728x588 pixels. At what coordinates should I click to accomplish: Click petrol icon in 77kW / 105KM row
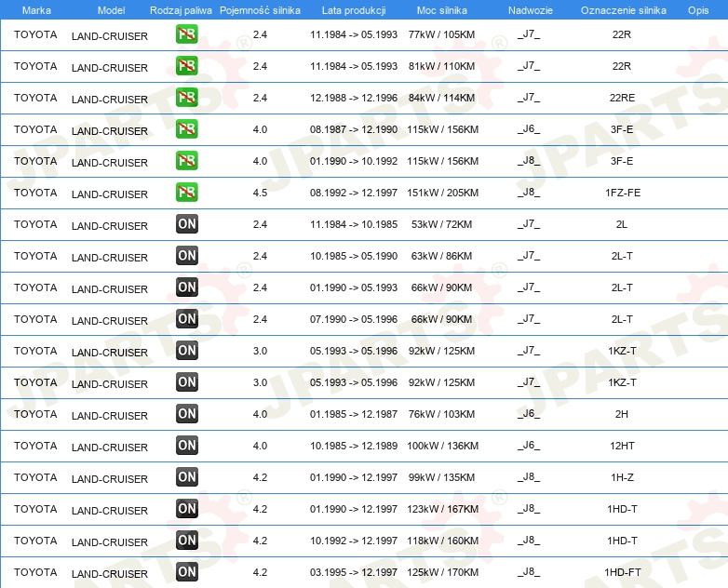click(x=186, y=34)
